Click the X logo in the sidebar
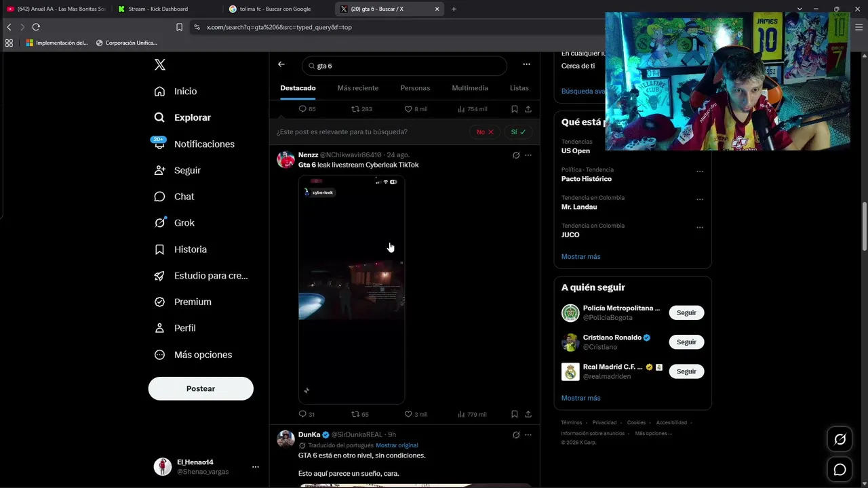868x488 pixels. tap(160, 65)
